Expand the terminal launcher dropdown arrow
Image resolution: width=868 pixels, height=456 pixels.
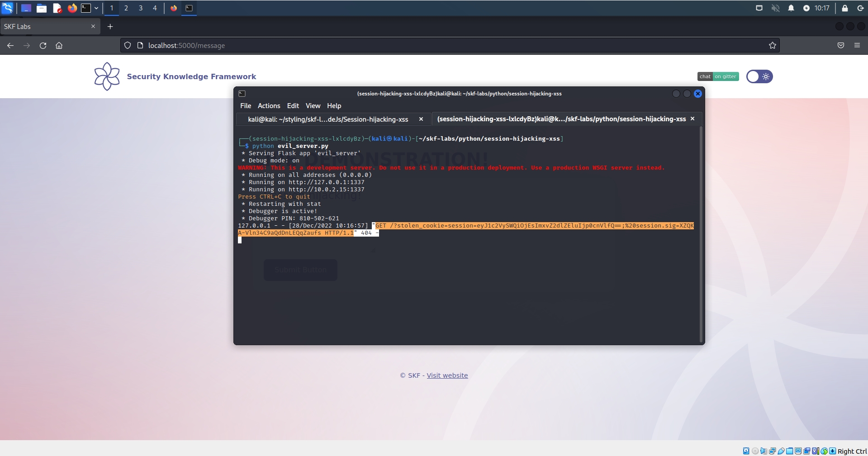96,8
